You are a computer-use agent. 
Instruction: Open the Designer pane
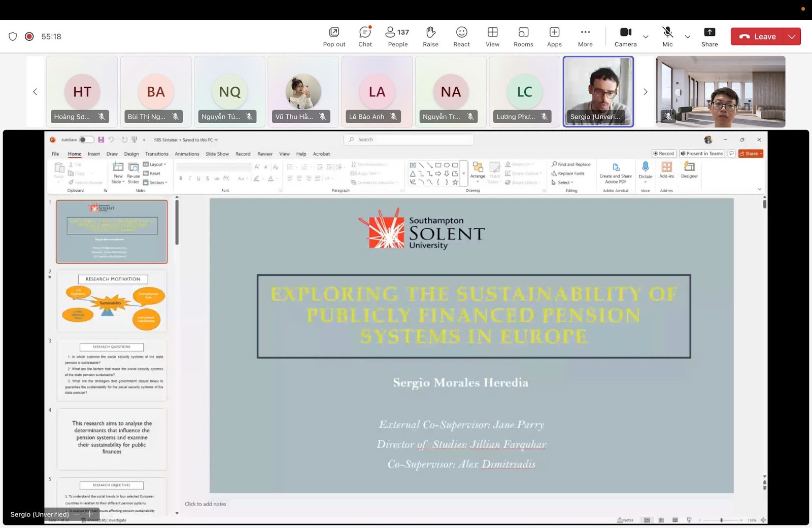(689, 170)
